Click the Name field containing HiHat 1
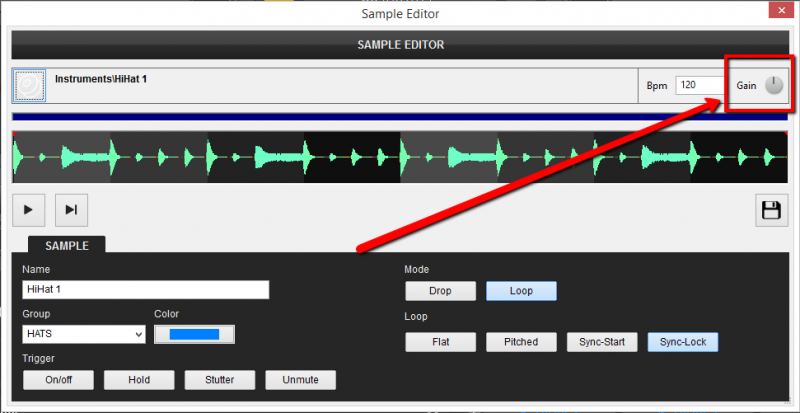The image size is (800, 413). (x=145, y=289)
